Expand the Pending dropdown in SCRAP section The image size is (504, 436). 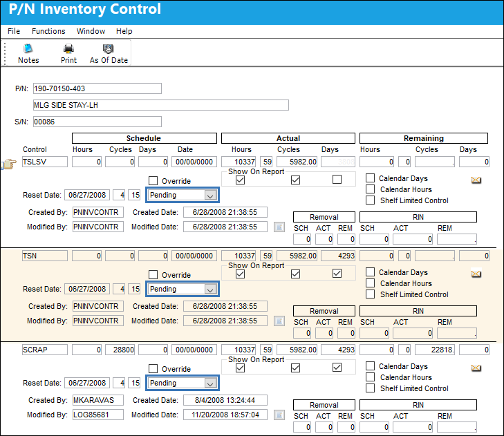[x=210, y=383]
